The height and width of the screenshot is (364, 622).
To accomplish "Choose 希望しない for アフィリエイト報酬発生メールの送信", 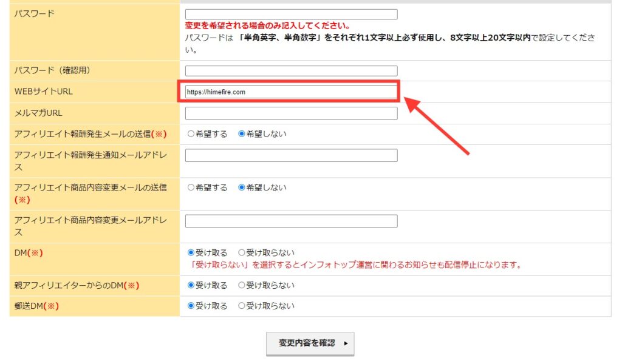I will [x=241, y=134].
